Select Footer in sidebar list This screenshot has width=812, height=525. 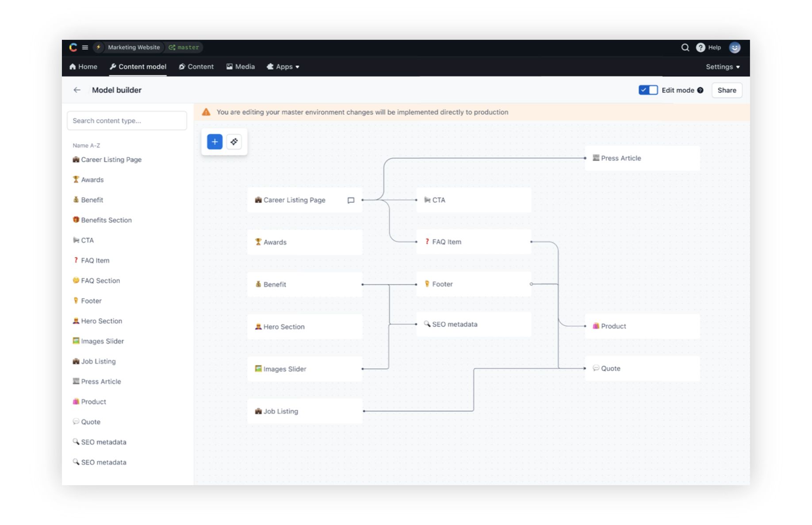coord(87,301)
